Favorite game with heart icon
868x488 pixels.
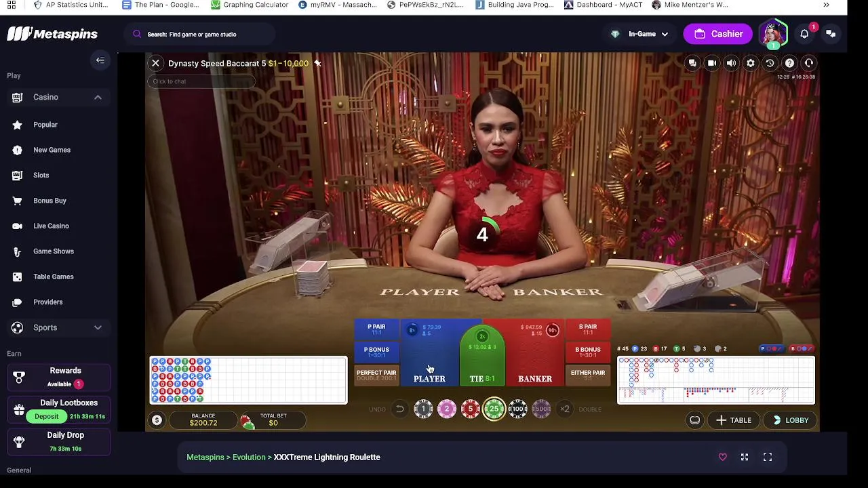pos(723,457)
